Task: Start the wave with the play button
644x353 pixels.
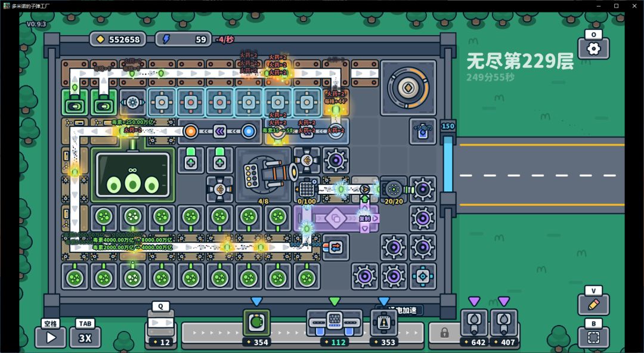Action: point(51,338)
